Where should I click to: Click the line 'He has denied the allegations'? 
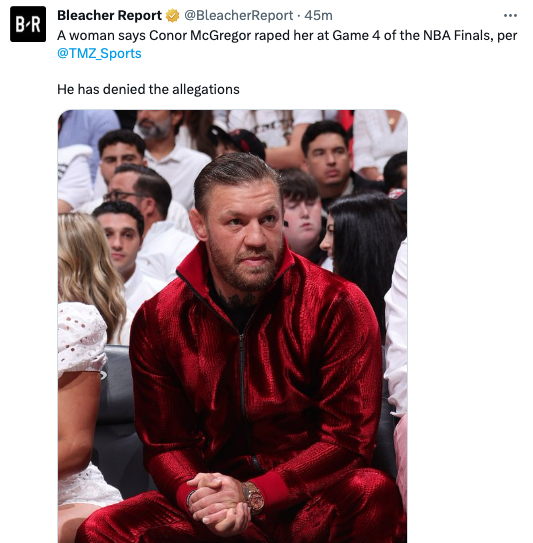coord(148,89)
